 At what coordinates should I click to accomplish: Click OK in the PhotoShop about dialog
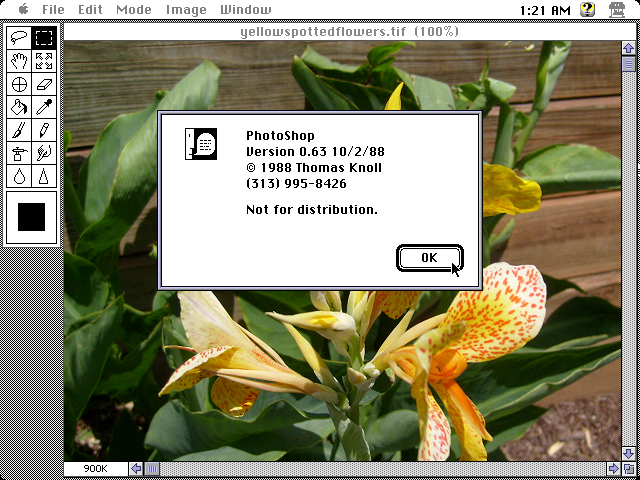[x=429, y=258]
